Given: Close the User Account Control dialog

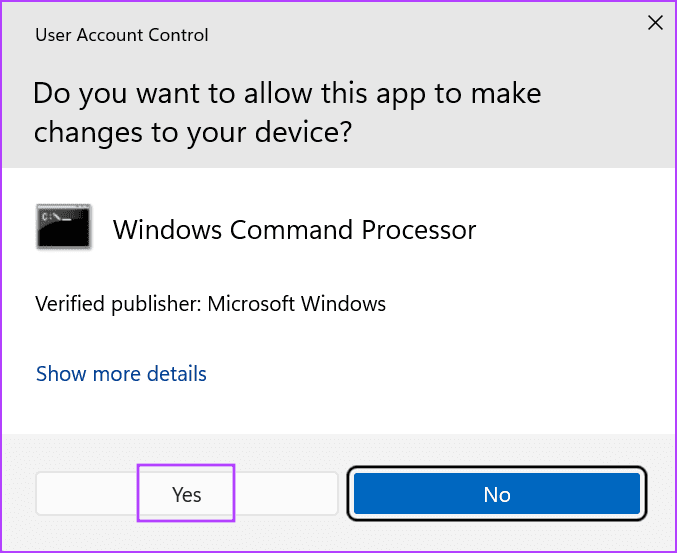Looking at the screenshot, I should (x=655, y=22).
